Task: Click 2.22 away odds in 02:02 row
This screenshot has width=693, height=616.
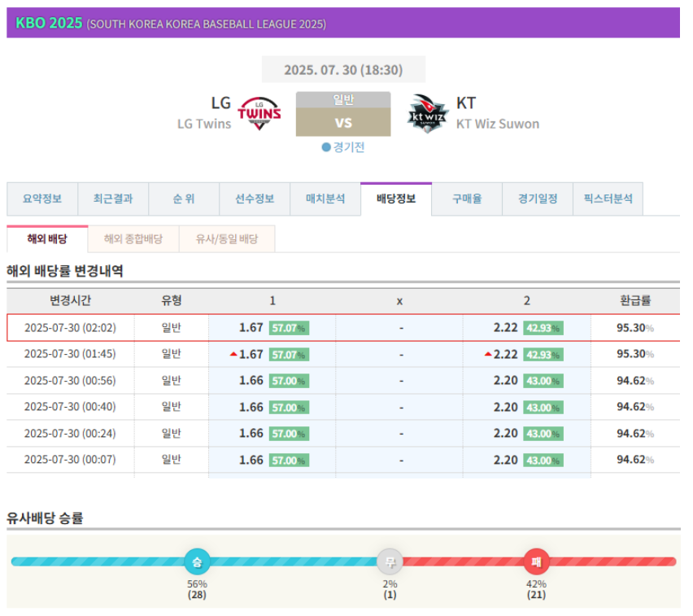Action: click(506, 328)
